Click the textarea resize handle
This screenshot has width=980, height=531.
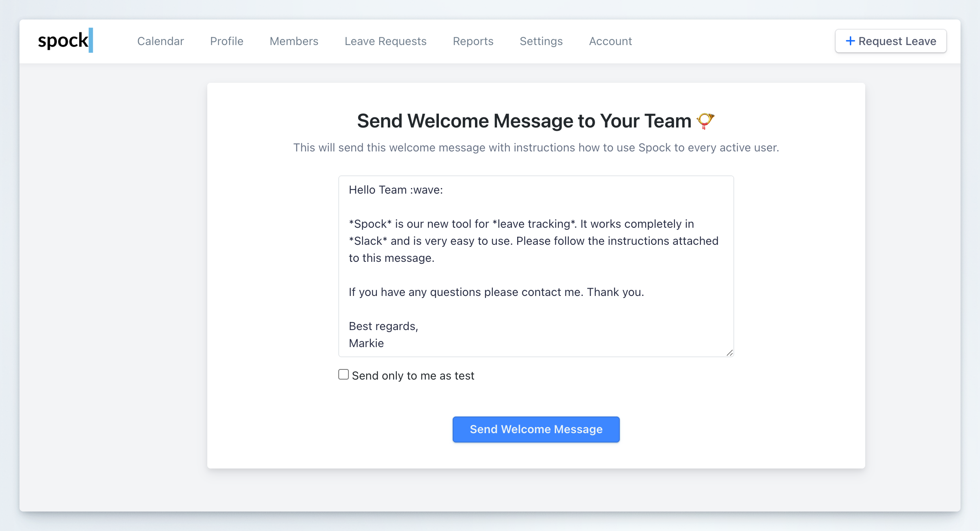[x=730, y=352]
